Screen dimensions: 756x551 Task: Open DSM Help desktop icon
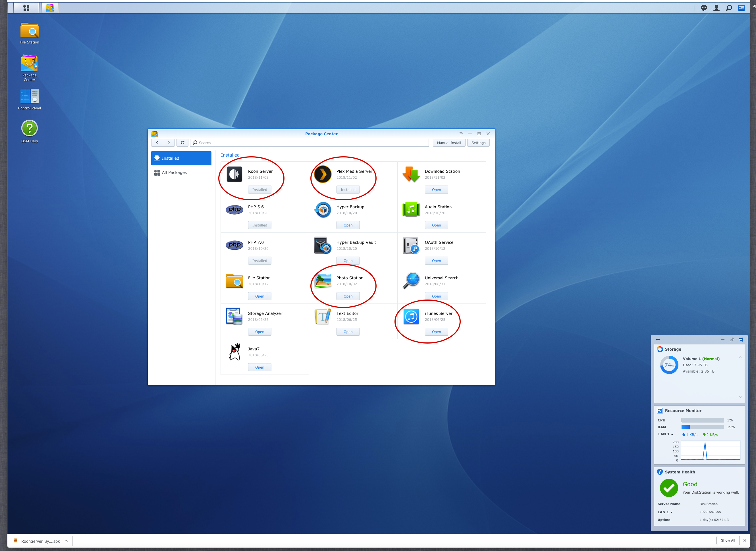click(x=29, y=128)
